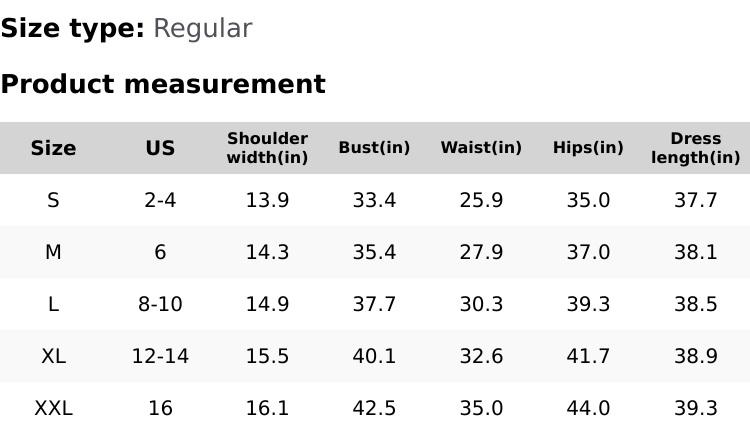750x434 pixels.
Task: Click the Regular size type value
Action: (x=202, y=29)
